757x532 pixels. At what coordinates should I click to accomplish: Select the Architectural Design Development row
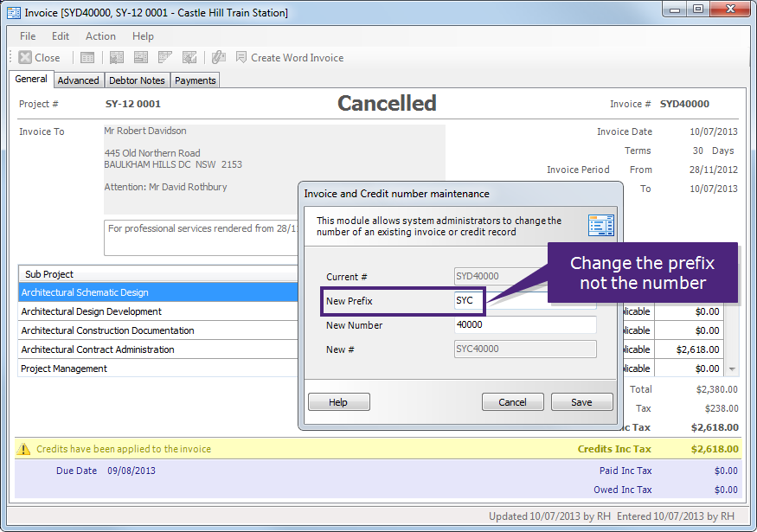click(90, 311)
